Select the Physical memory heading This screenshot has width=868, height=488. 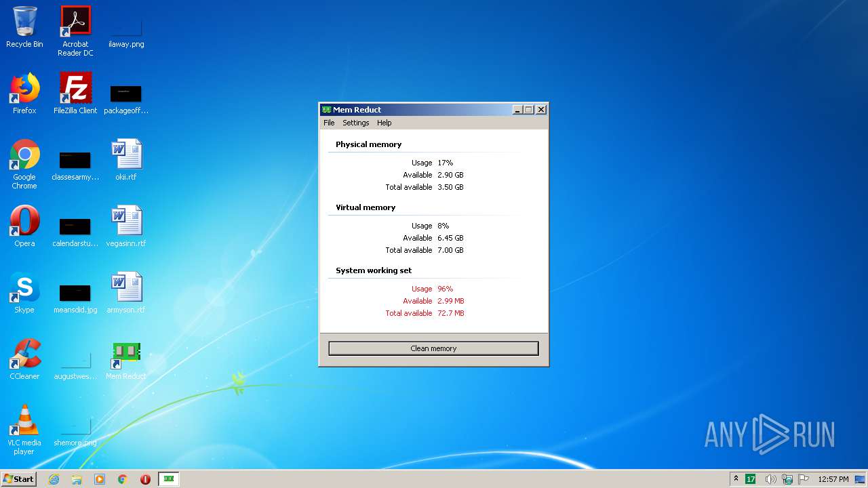pos(368,144)
